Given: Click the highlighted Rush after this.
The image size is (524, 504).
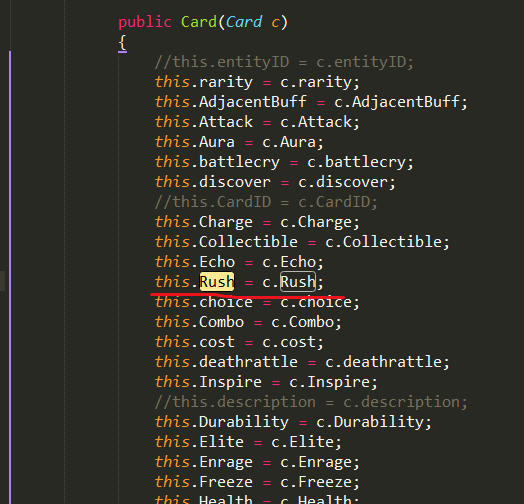Looking at the screenshot, I should [x=217, y=282].
